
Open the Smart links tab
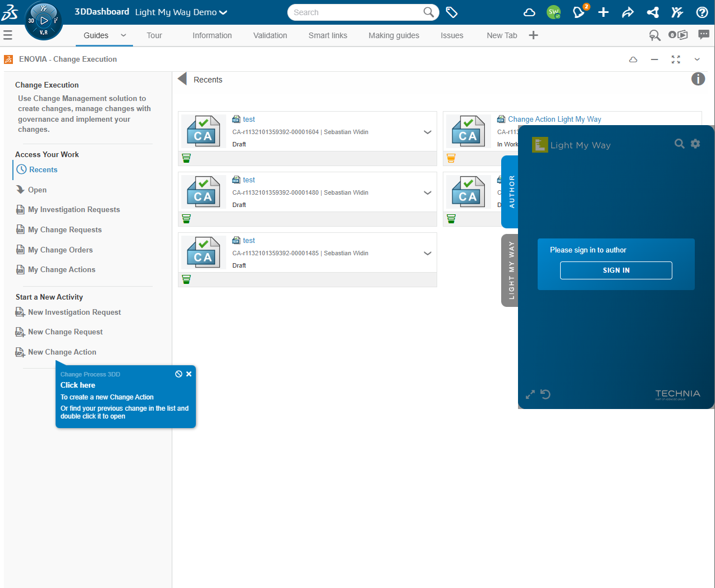[328, 35]
